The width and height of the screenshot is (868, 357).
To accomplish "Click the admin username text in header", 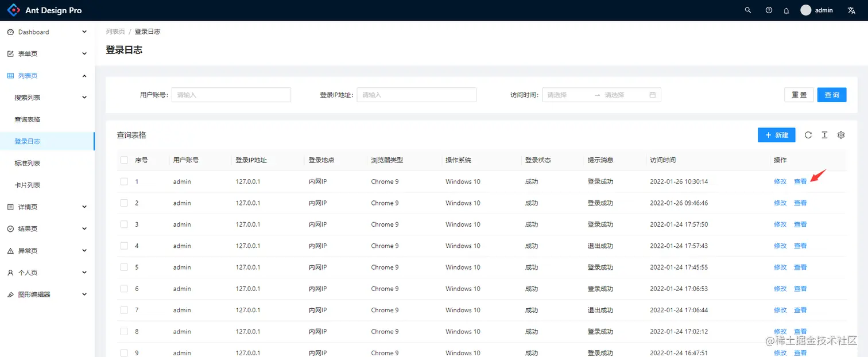I will (x=824, y=10).
